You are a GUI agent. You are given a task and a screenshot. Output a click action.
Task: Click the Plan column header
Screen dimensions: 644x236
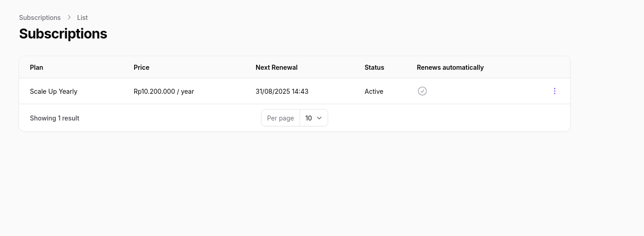coord(37,67)
